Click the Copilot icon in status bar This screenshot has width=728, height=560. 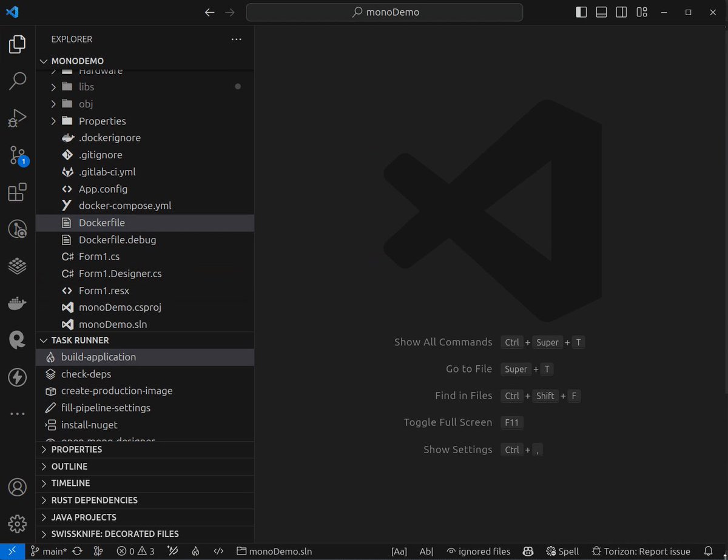click(528, 552)
